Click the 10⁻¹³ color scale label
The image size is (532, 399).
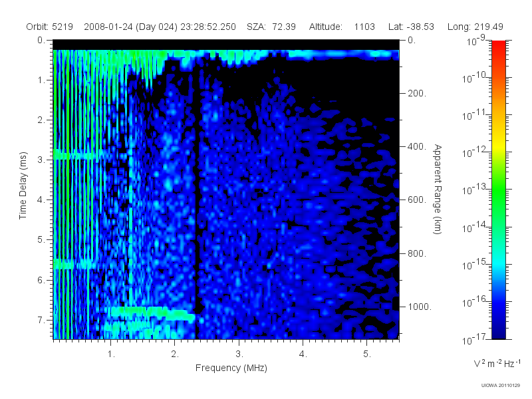click(475, 190)
